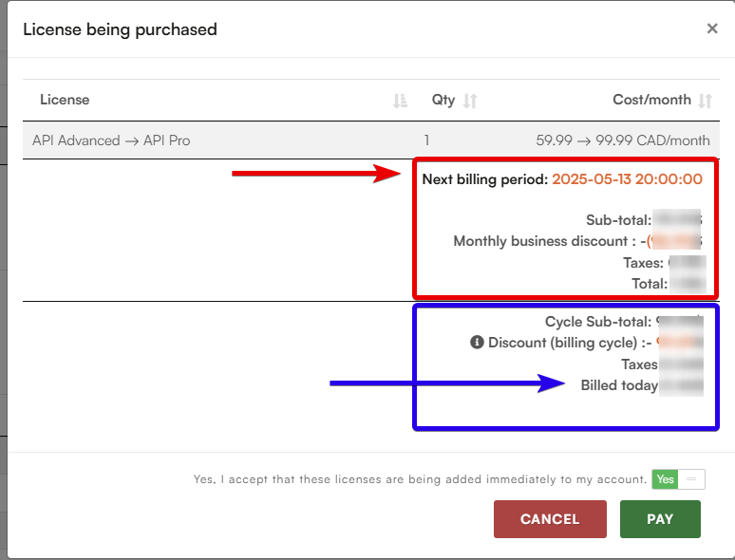
Task: Click the 59.99 → 99.99 CAD/month price cell
Action: coord(622,140)
